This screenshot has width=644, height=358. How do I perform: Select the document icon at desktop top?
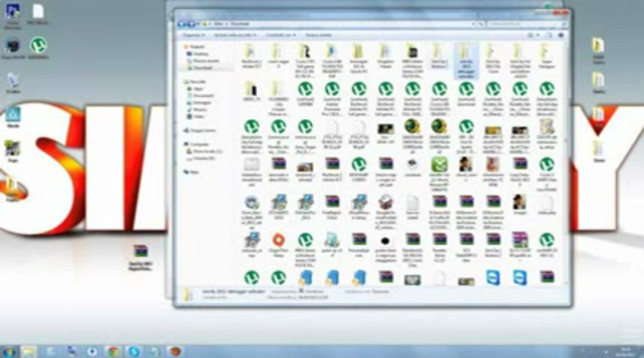point(38,13)
